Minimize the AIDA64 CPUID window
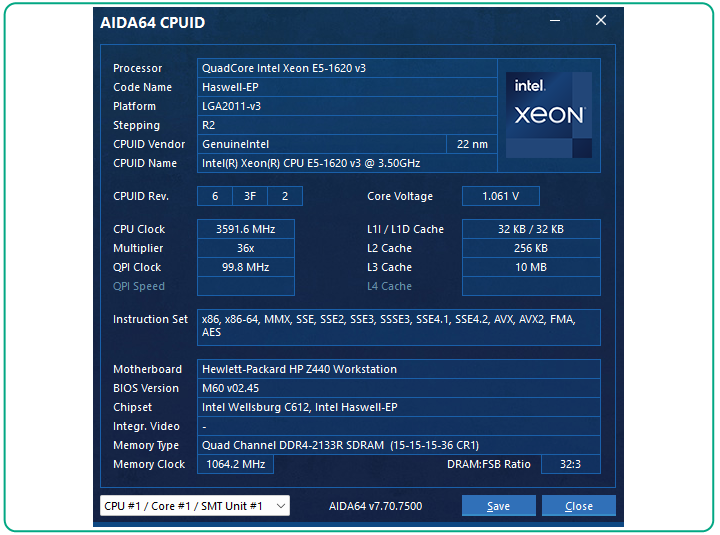720x535 pixels. (555, 21)
